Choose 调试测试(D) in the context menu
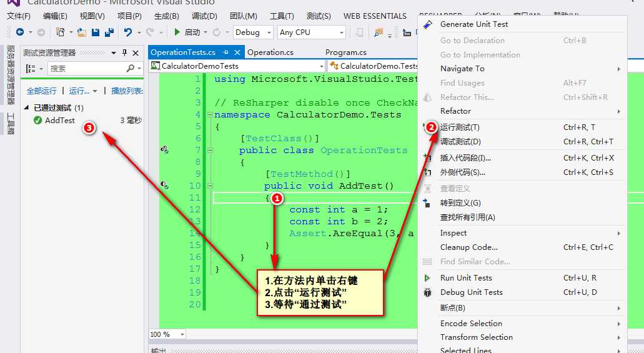Viewport: 644px width, 353px height. [522, 142]
